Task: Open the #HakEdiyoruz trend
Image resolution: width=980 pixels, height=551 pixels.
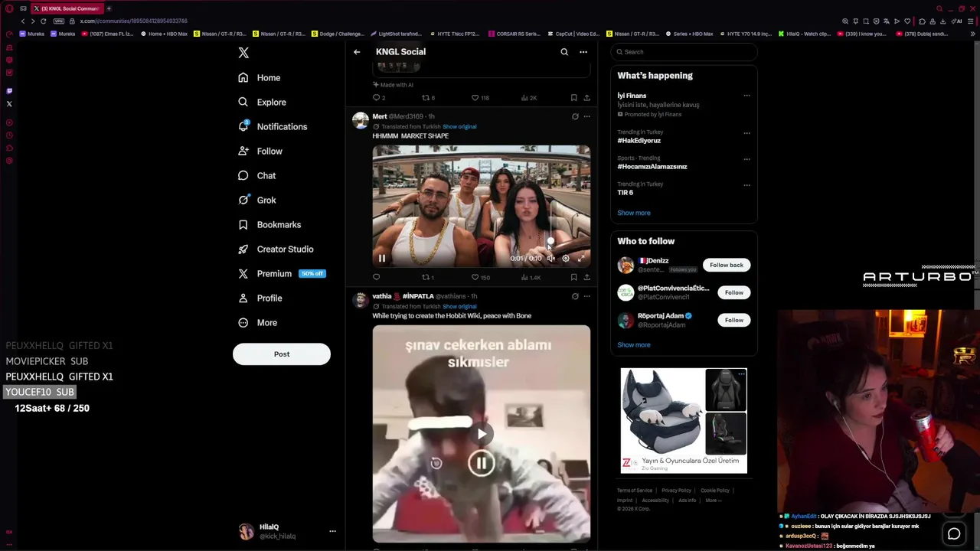Action: point(639,141)
